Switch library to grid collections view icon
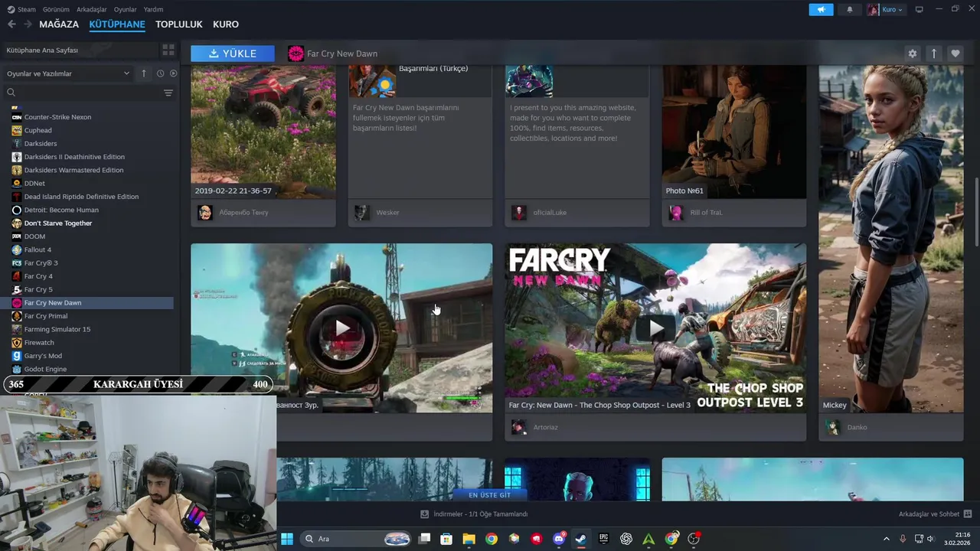980x551 pixels. point(168,50)
